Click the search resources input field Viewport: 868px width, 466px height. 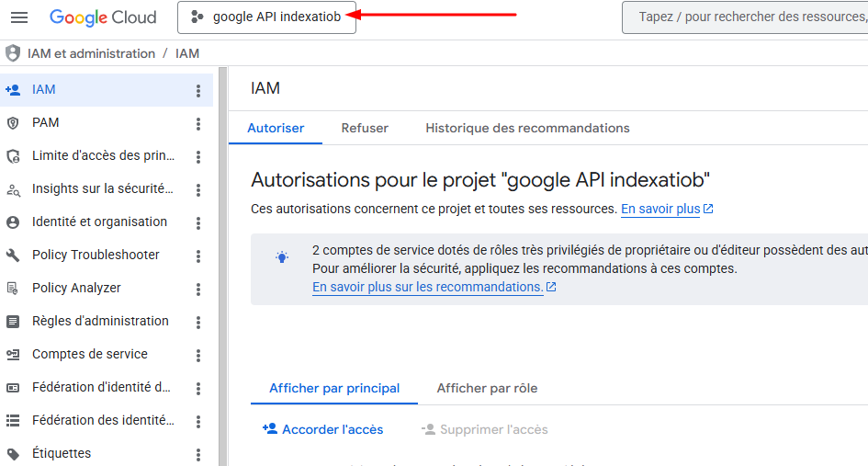coord(745,17)
